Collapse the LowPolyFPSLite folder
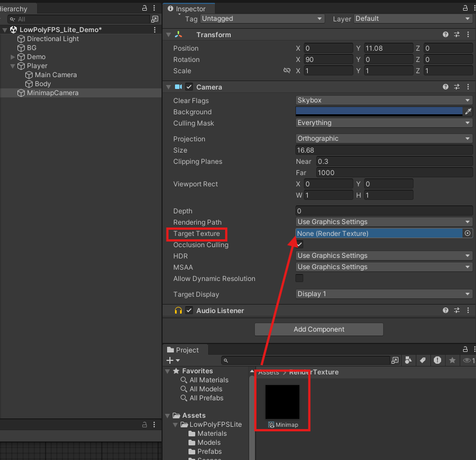This screenshot has height=460, width=476. tap(175, 425)
